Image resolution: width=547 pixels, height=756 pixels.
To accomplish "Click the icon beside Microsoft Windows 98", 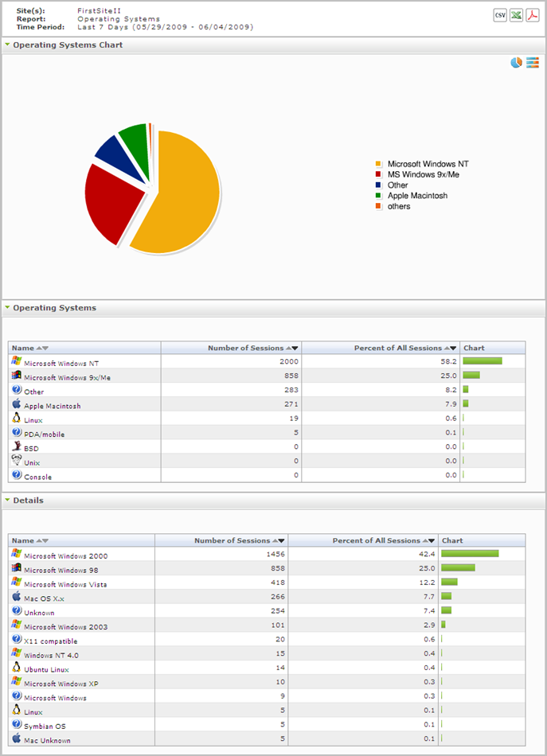I will 17,567.
